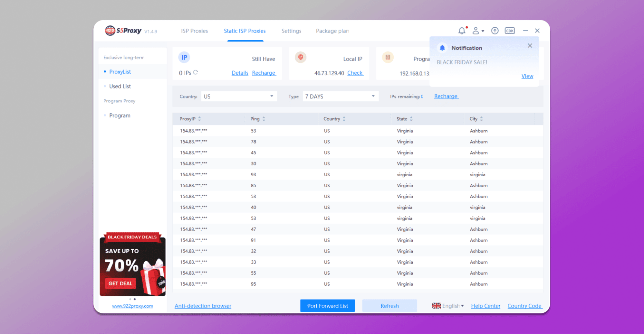
Task: Visit the www.922proxy.com link
Action: (132, 306)
